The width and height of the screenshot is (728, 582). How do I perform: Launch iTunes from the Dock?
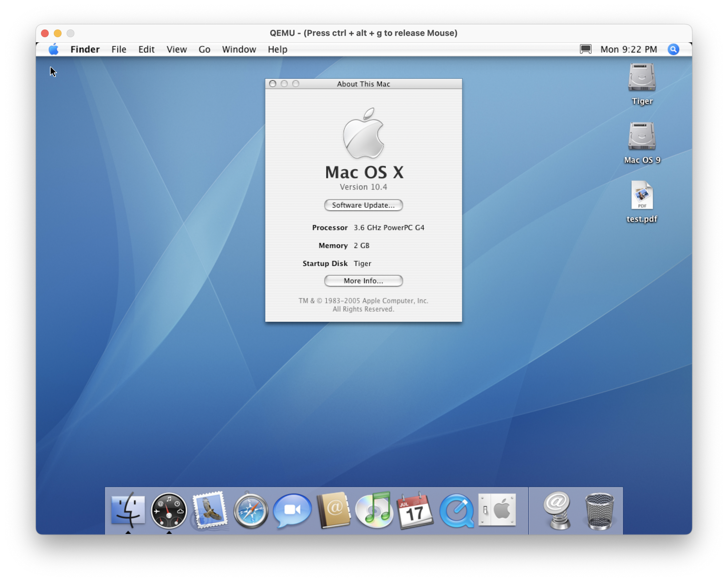[x=375, y=510]
